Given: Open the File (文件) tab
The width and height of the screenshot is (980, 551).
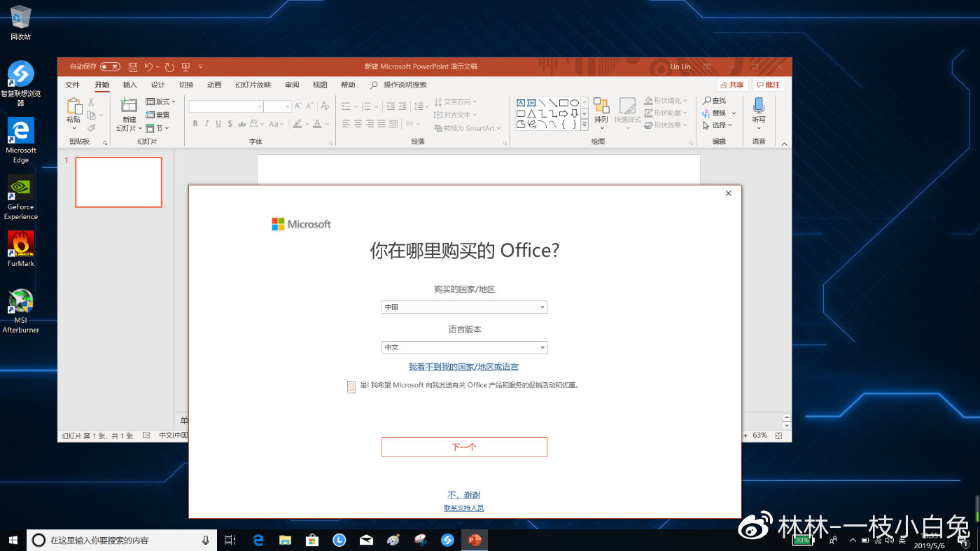Looking at the screenshot, I should click(x=73, y=85).
